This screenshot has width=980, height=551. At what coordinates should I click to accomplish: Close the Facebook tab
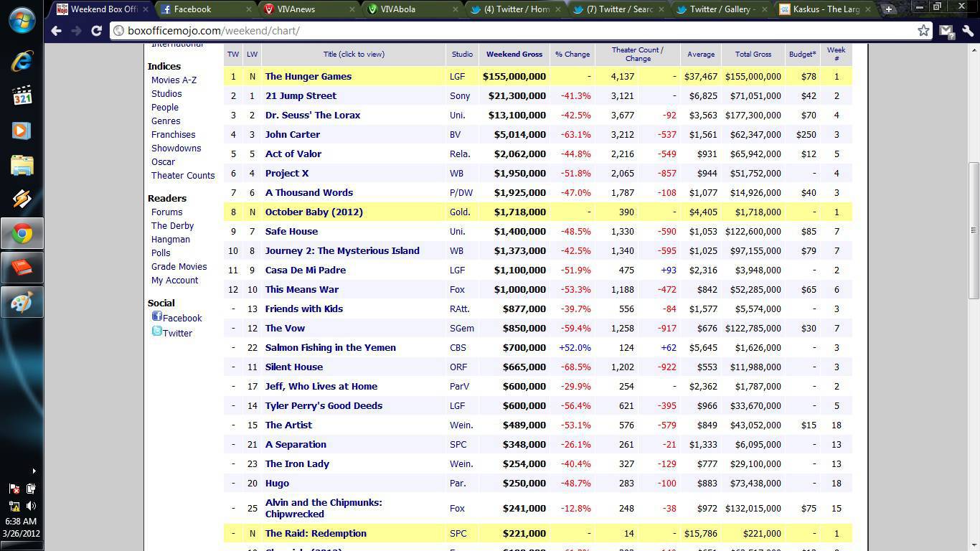pos(250,9)
